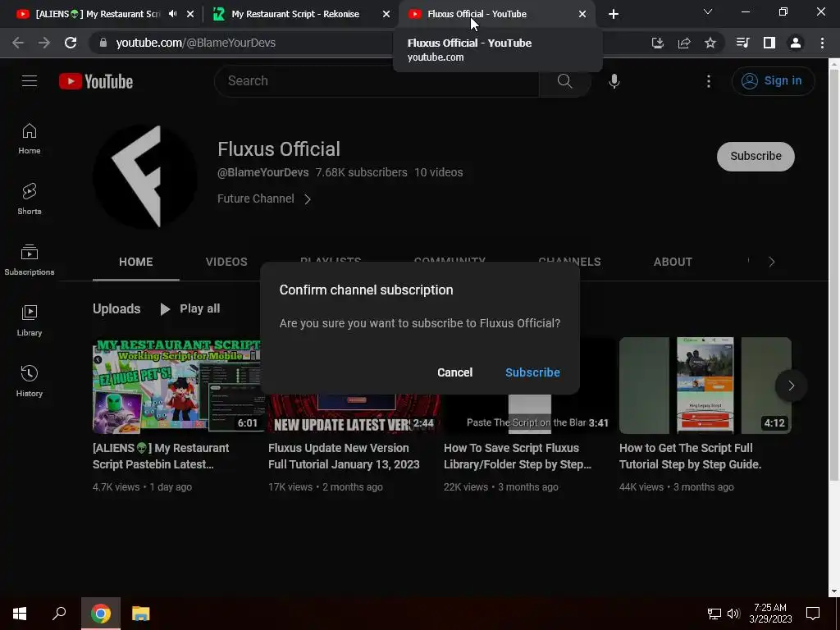Click the Uploads section heading
Viewport: 840px width, 630px height.
(x=116, y=308)
